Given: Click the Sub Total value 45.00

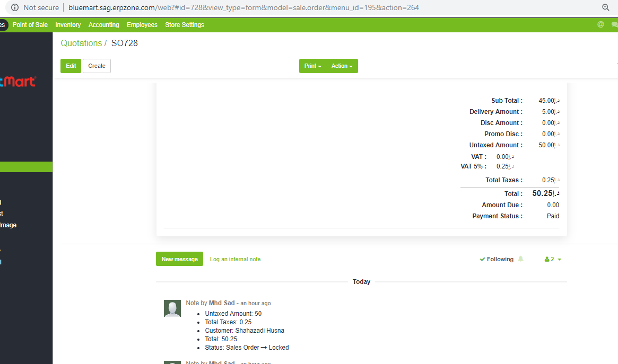Looking at the screenshot, I should tap(549, 101).
